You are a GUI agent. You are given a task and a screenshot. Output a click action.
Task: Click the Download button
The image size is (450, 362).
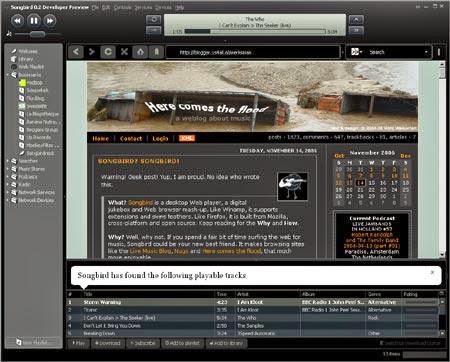pos(107,343)
